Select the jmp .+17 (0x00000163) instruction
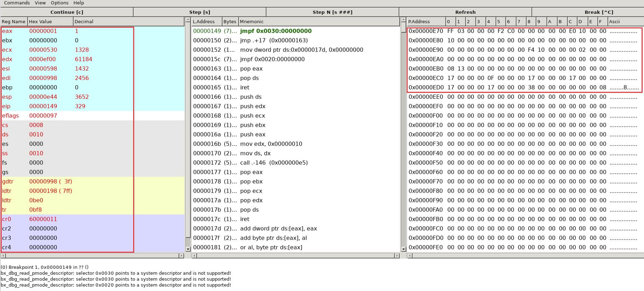Image resolution: width=644 pixels, height=291 pixels. click(295, 40)
